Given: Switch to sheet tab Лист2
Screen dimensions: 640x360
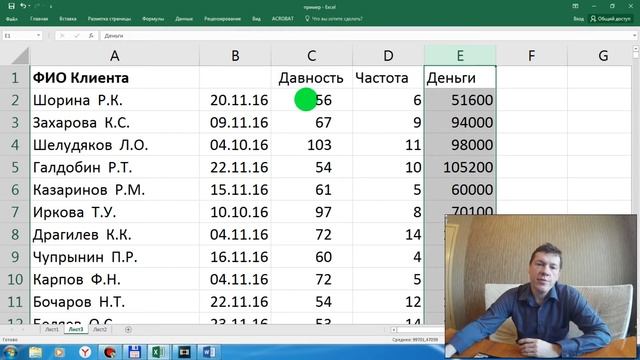Looking at the screenshot, I should [x=100, y=329].
